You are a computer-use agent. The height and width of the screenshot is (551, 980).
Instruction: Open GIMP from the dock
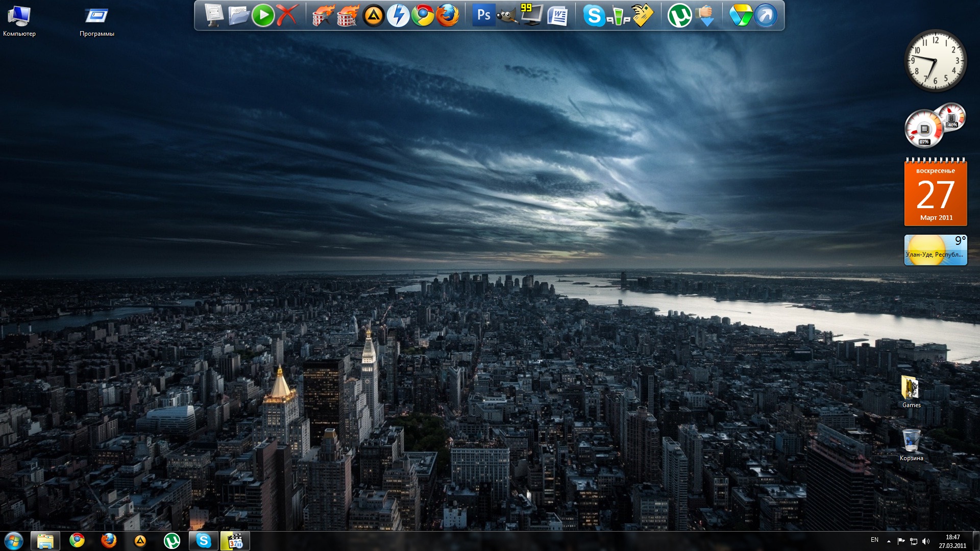(x=507, y=16)
